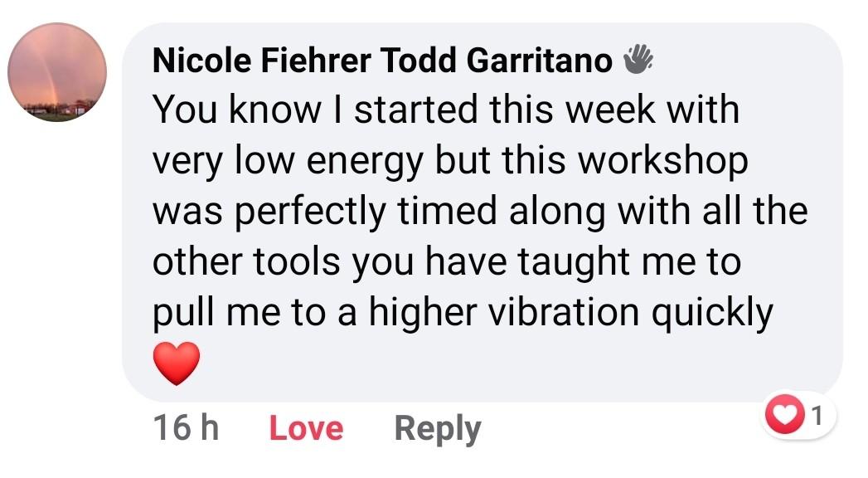
Task: Click the gray comment bubble background
Action: pyautogui.click(x=482, y=212)
